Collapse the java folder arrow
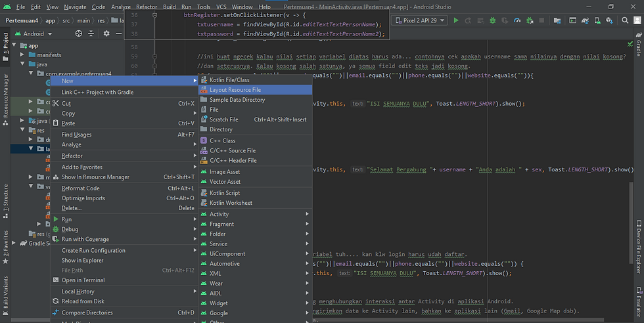This screenshot has height=323, width=644. [22, 64]
